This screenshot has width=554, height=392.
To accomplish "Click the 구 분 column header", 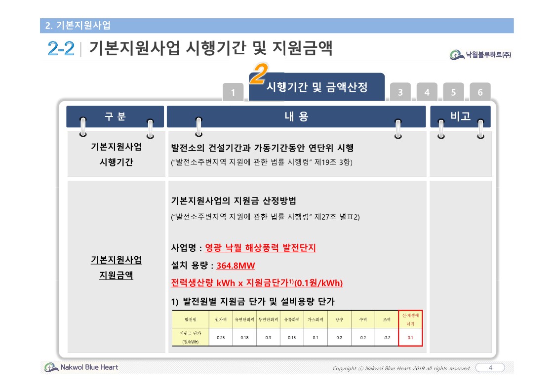I will (x=115, y=117).
